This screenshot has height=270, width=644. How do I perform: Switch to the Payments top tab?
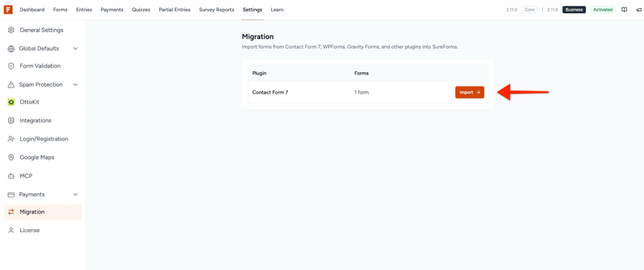tap(112, 9)
